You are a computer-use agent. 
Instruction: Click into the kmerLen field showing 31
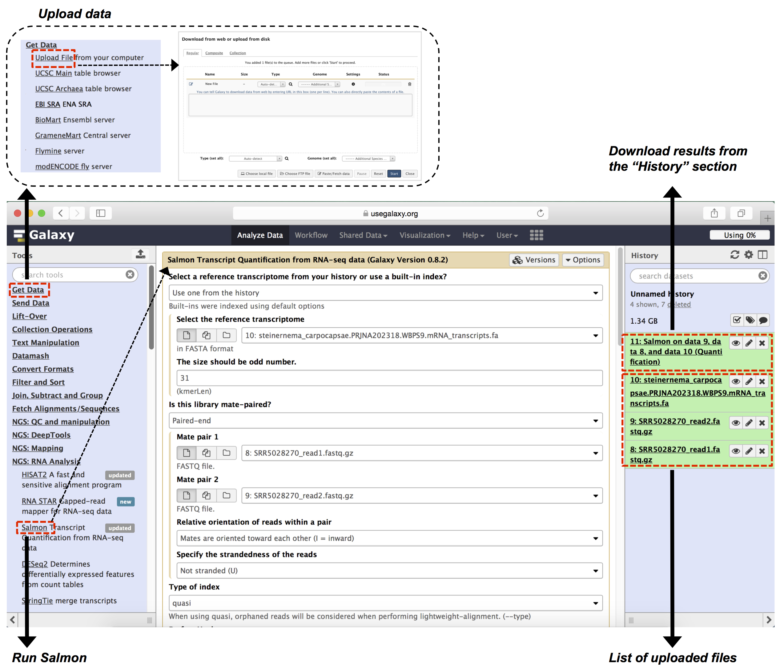[x=389, y=378]
